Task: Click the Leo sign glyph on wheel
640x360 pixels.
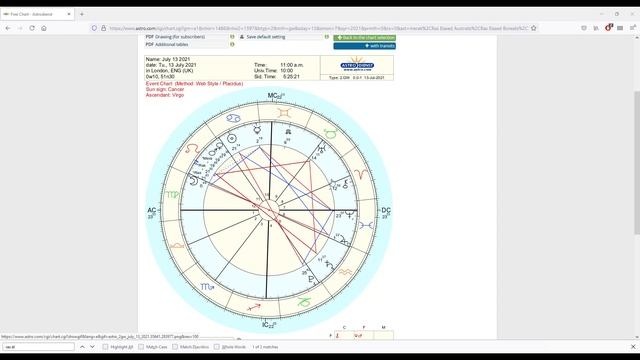Action: click(192, 149)
